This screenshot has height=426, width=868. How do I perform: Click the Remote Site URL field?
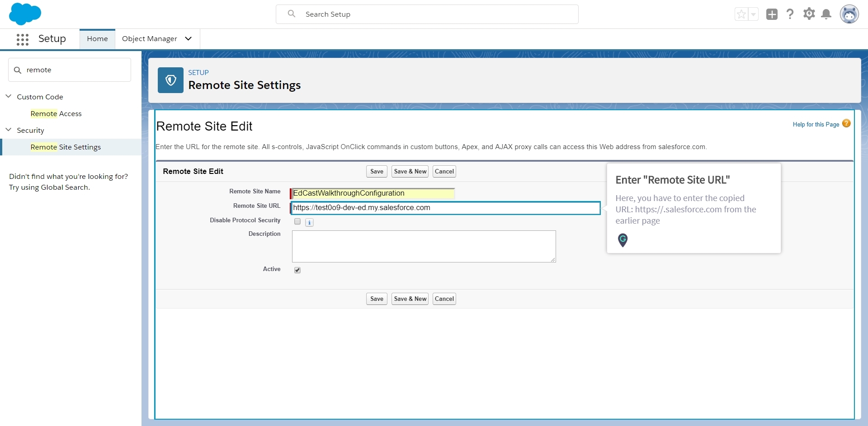pos(446,208)
